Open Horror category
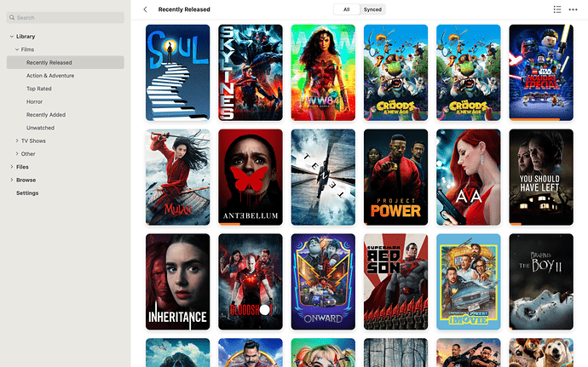This screenshot has width=588, height=367. [x=34, y=101]
